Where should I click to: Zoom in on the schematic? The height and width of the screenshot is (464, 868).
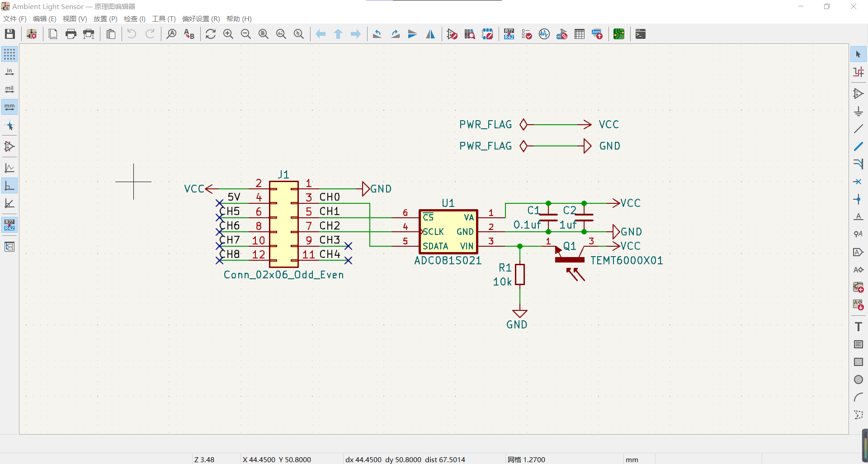point(228,34)
